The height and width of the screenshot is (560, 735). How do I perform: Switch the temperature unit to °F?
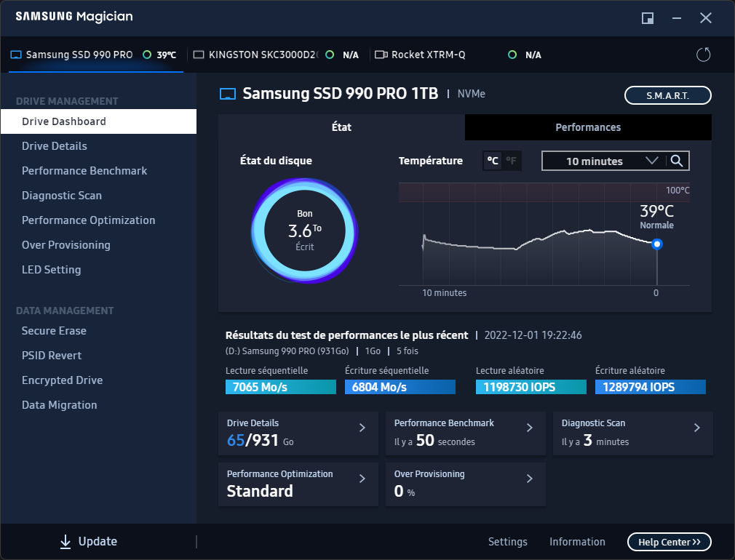[x=512, y=161]
